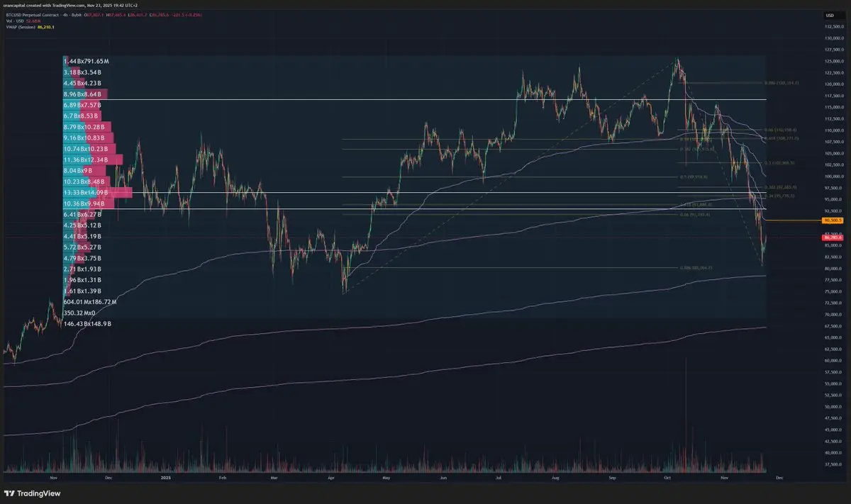Image resolution: width=851 pixels, height=504 pixels.
Task: Click the Oct label on time axis
Action: point(667,478)
